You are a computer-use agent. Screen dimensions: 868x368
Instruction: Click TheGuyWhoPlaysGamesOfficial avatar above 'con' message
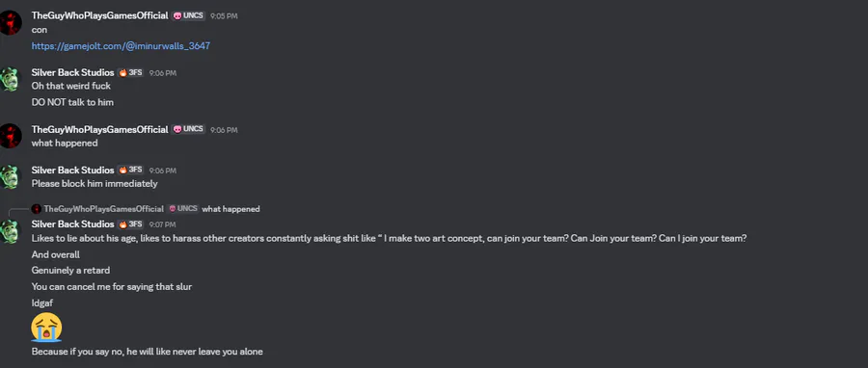point(10,23)
